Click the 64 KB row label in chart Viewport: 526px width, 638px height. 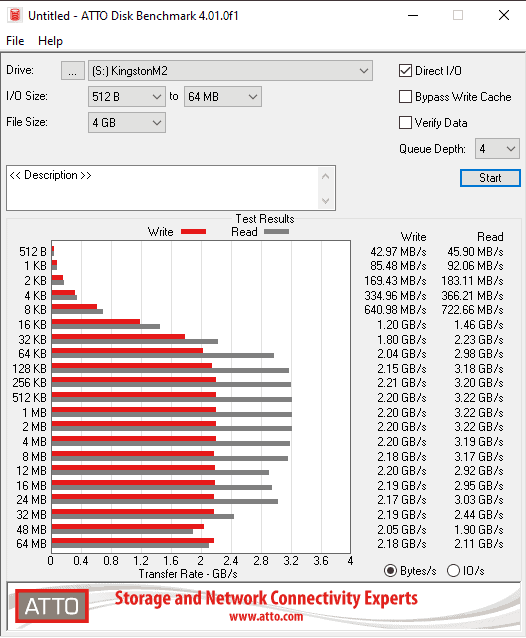(x=33, y=354)
